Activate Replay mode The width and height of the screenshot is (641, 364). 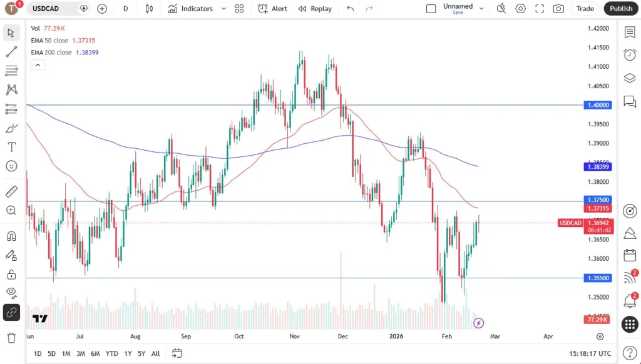coord(315,8)
